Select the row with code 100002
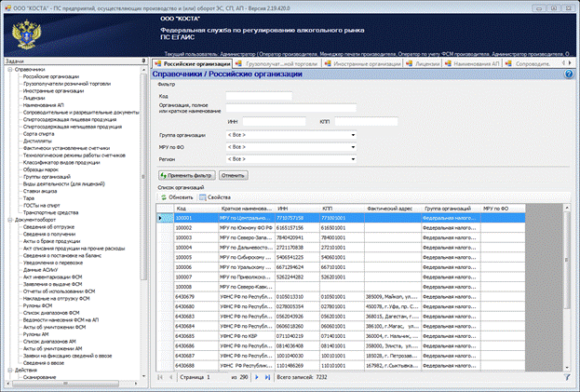580x392 pixels. point(341,228)
